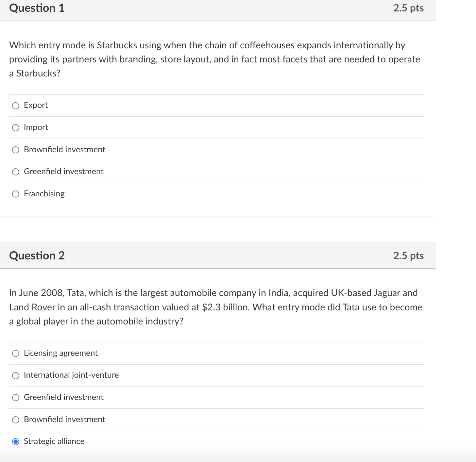Image resolution: width=476 pixels, height=462 pixels.
Task: Click the Strategic alliance label text
Action: (54, 441)
